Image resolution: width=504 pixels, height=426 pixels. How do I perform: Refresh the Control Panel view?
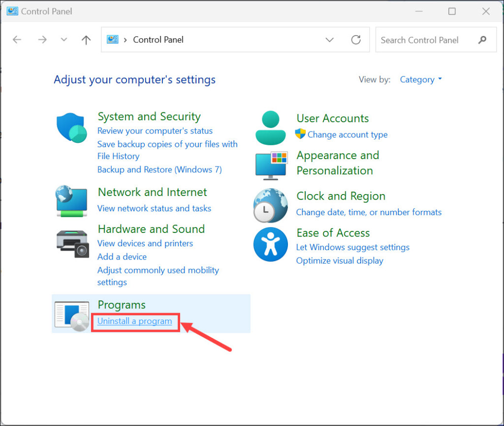pyautogui.click(x=356, y=40)
